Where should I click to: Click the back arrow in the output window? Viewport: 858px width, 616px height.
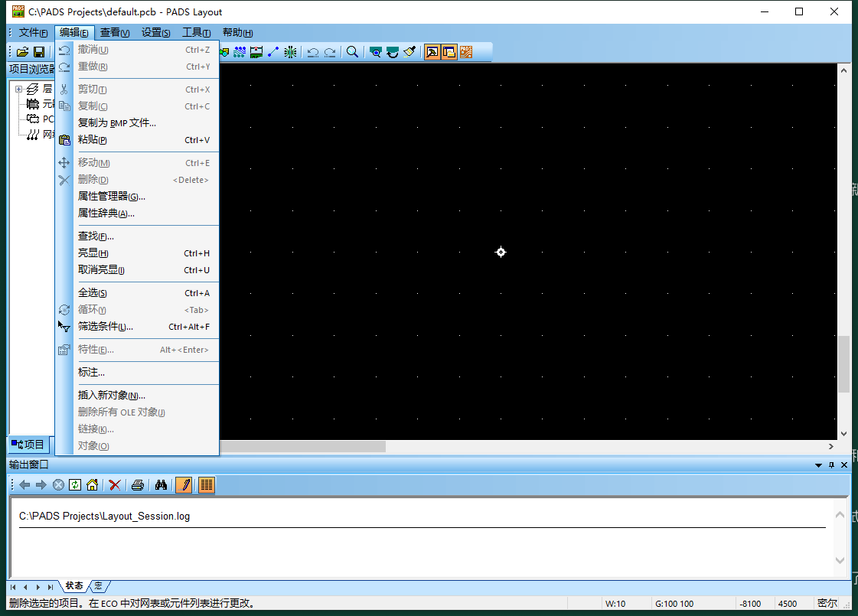click(x=24, y=484)
